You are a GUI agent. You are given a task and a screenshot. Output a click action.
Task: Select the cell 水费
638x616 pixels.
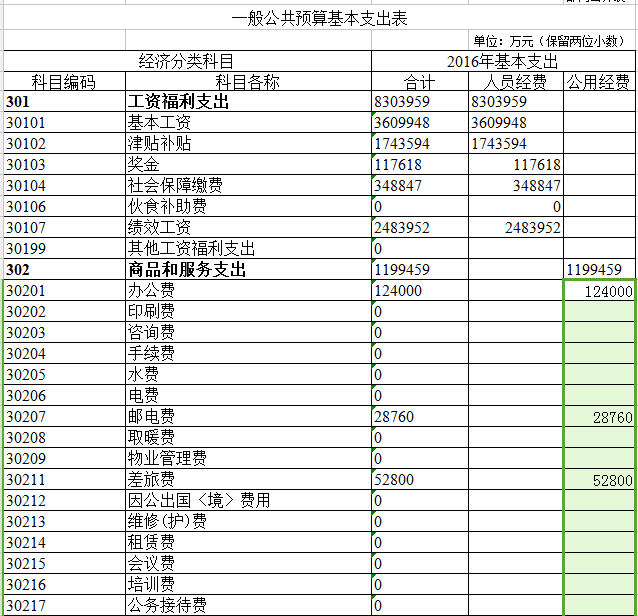pos(248,374)
